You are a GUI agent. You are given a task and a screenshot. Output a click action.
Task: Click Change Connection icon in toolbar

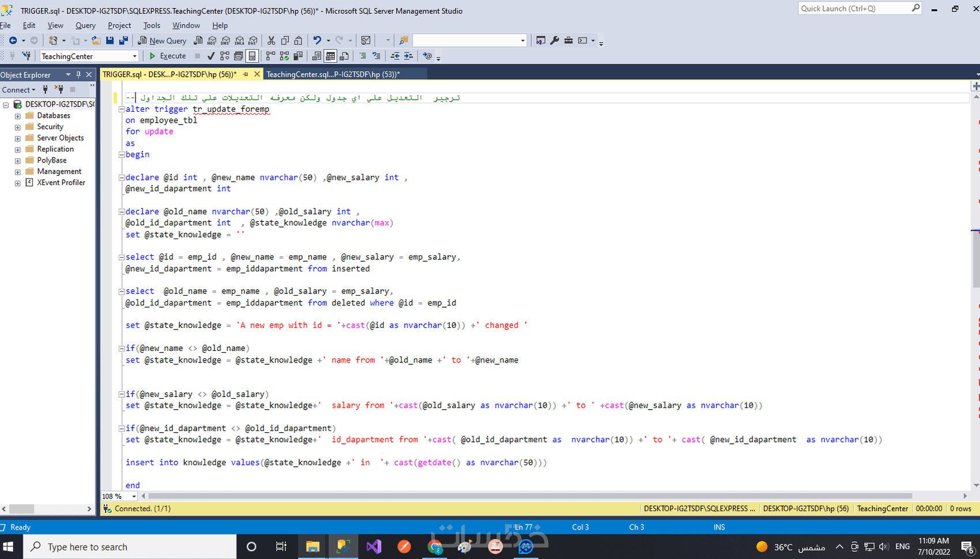26,56
